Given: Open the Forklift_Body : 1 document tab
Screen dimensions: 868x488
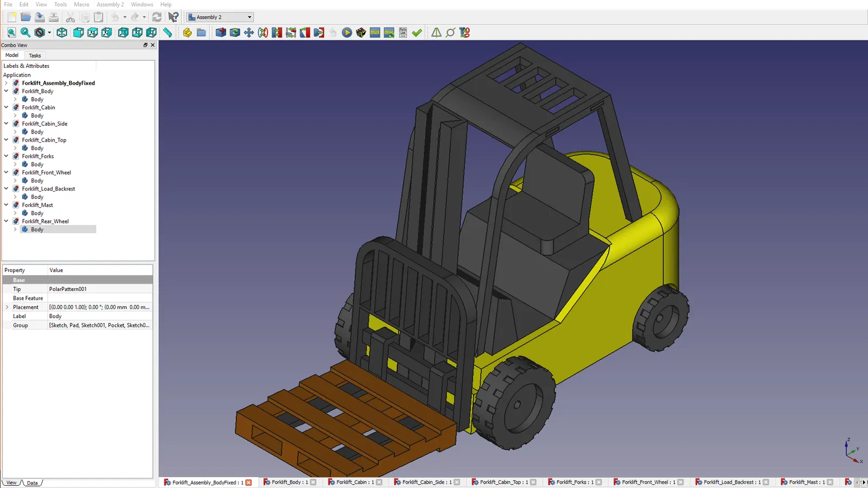Looking at the screenshot, I should point(290,482).
